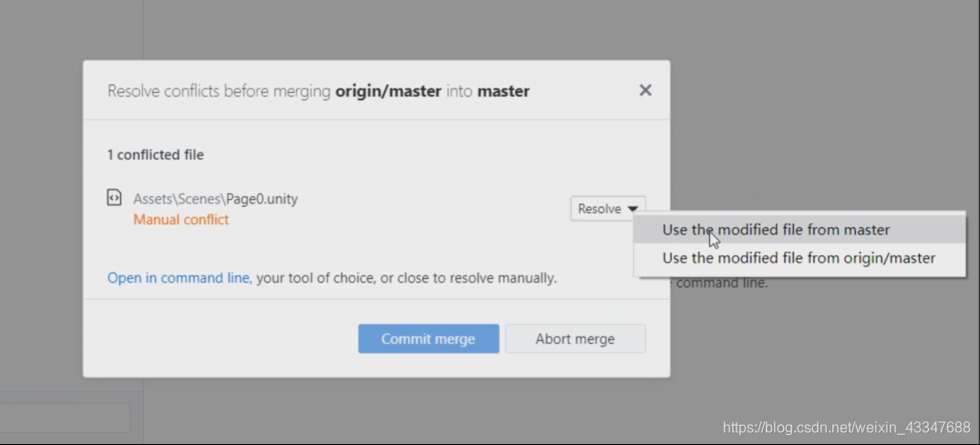Select the Assets\Scenes\Page0.unity file path

(216, 199)
